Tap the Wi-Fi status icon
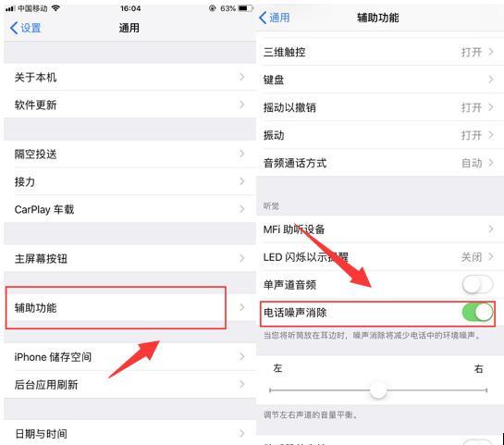The height and width of the screenshot is (445, 504). click(55, 8)
